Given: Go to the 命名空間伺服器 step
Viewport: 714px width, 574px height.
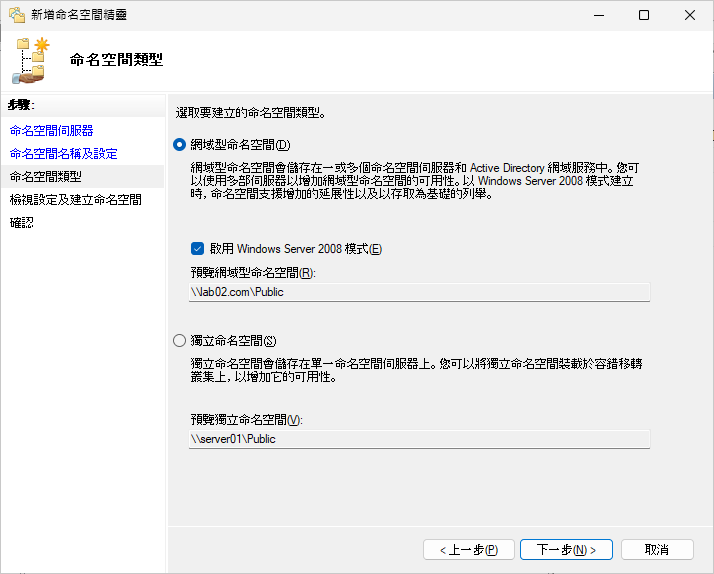Looking at the screenshot, I should pos(51,131).
